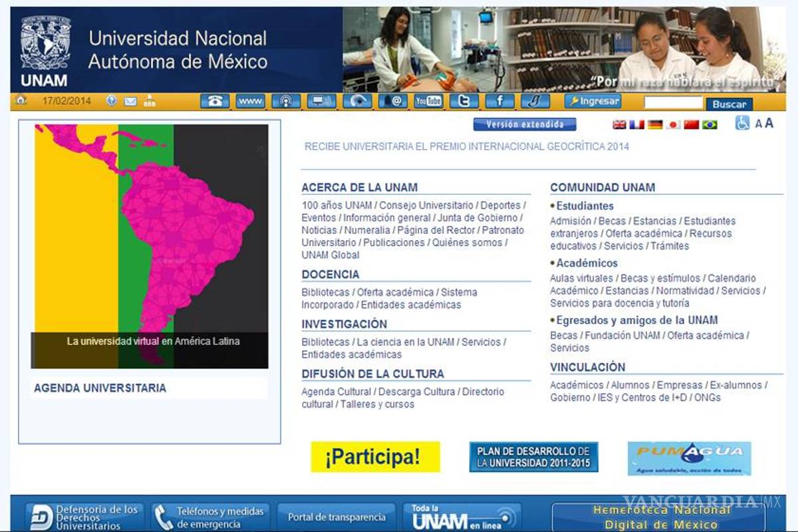This screenshot has height=532, width=798.
Task: Click the Buscar search button
Action: pyautogui.click(x=730, y=104)
